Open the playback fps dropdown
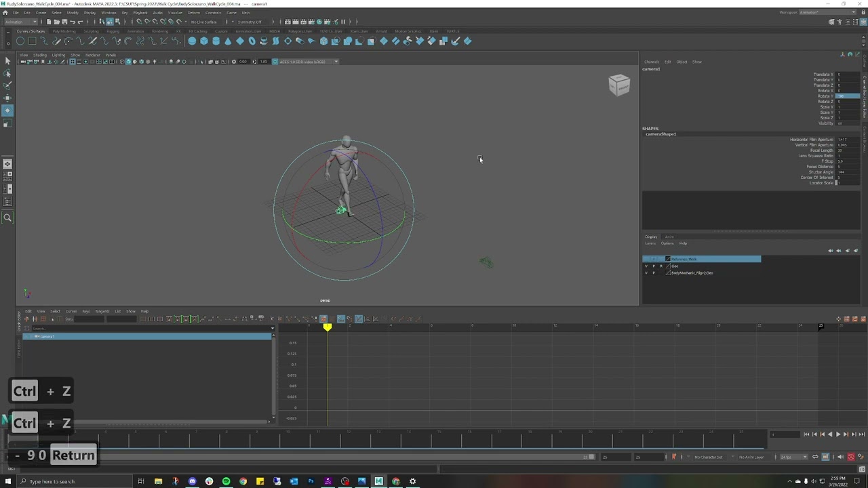Screen dimensions: 868x488 click(793, 457)
